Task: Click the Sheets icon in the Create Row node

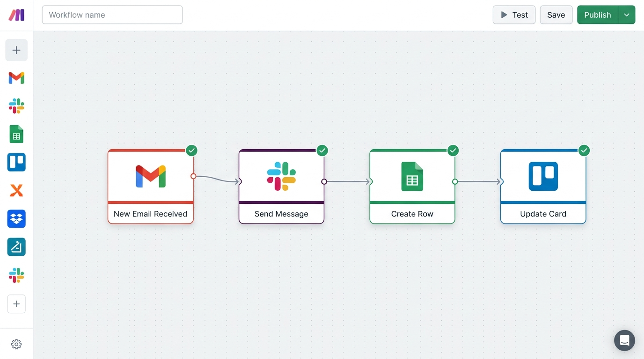Action: [x=412, y=176]
